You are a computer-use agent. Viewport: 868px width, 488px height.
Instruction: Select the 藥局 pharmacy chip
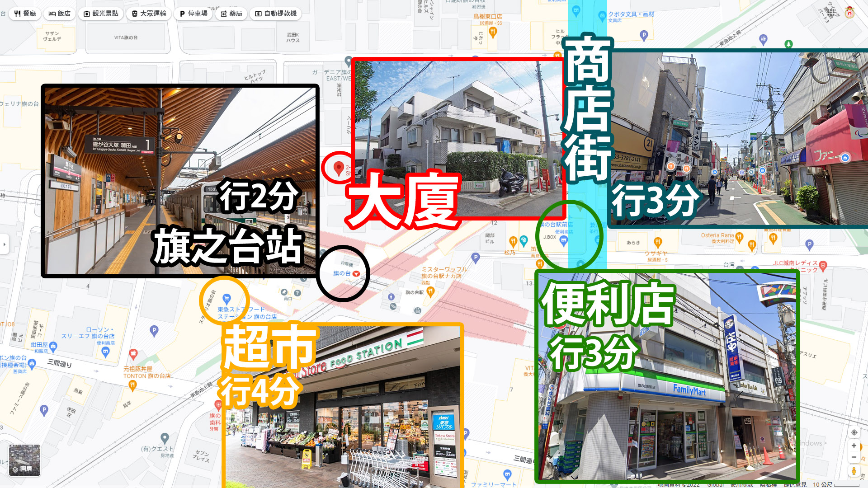coord(231,14)
